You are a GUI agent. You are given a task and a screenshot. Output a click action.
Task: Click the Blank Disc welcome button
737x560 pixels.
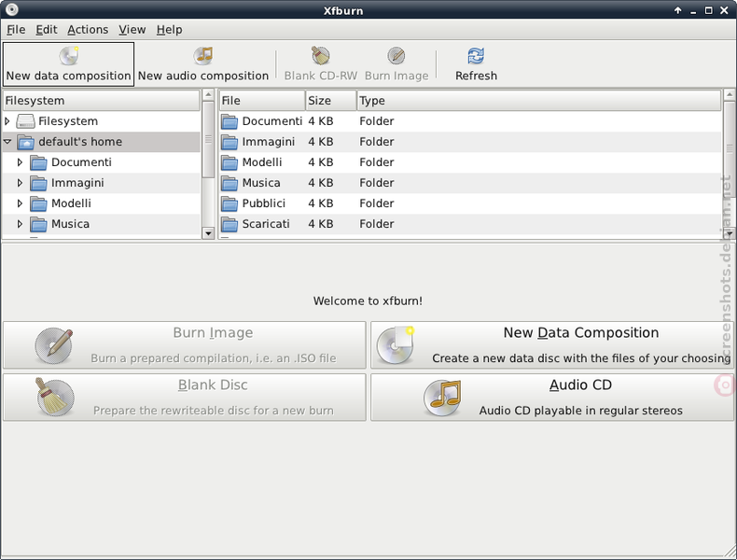pyautogui.click(x=185, y=398)
